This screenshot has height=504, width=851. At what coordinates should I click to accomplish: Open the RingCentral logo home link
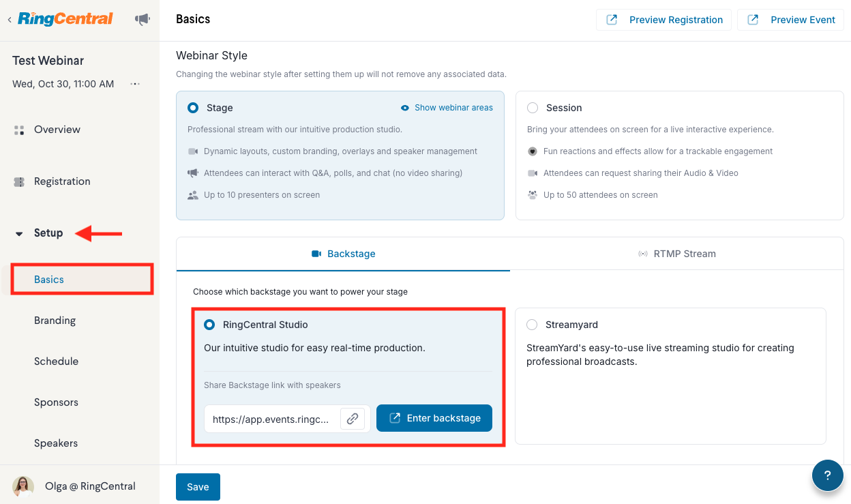(65, 19)
